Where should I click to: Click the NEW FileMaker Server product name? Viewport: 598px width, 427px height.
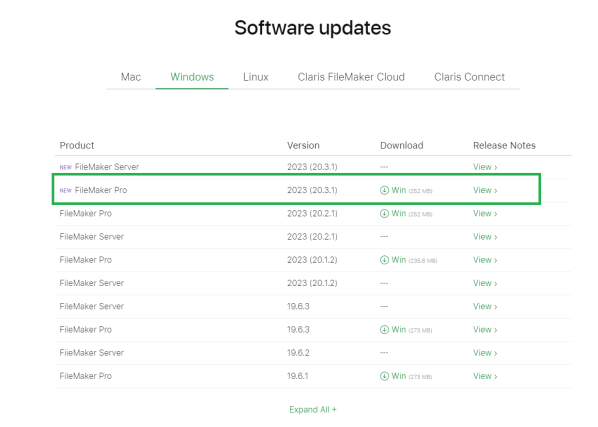[x=107, y=167]
